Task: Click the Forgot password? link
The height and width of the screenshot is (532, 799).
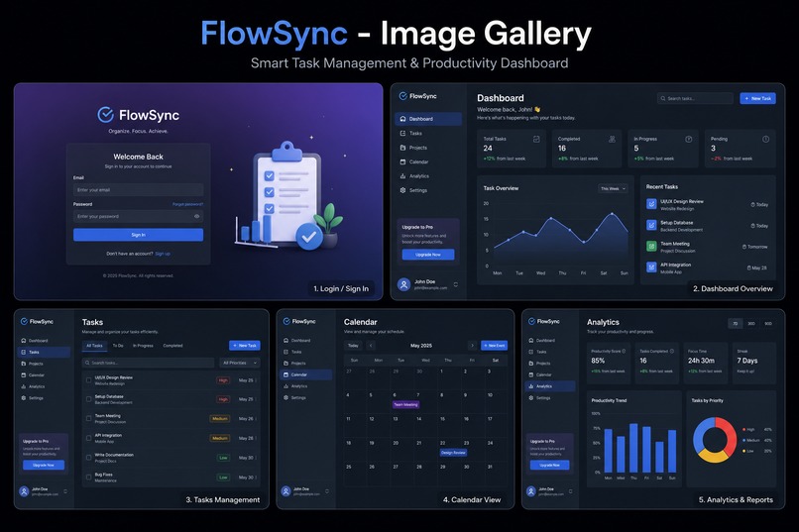Action: [187, 204]
